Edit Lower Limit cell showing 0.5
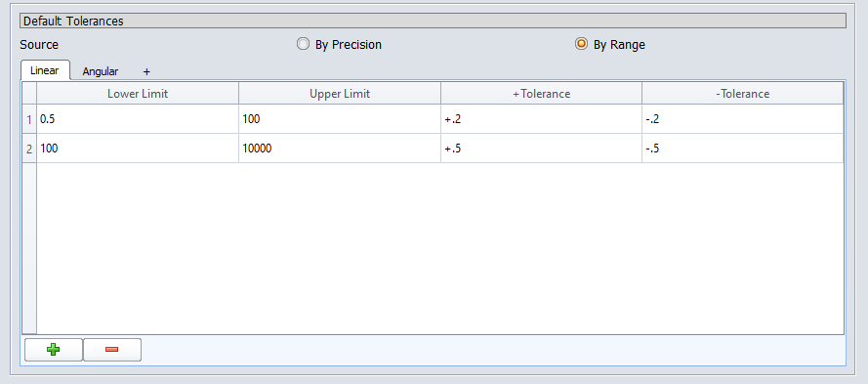This screenshot has height=384, width=868. pyautogui.click(x=138, y=119)
